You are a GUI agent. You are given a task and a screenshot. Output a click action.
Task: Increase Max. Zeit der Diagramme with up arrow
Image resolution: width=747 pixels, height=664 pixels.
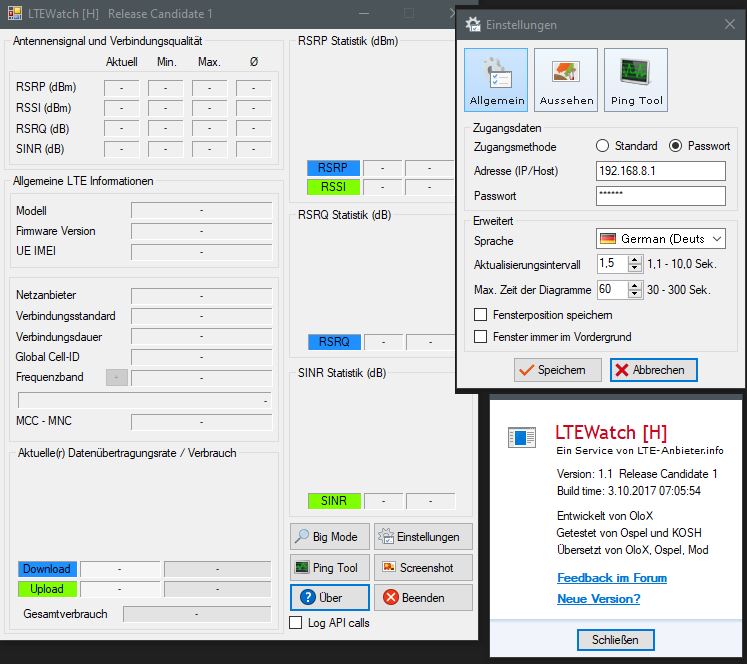click(x=635, y=286)
